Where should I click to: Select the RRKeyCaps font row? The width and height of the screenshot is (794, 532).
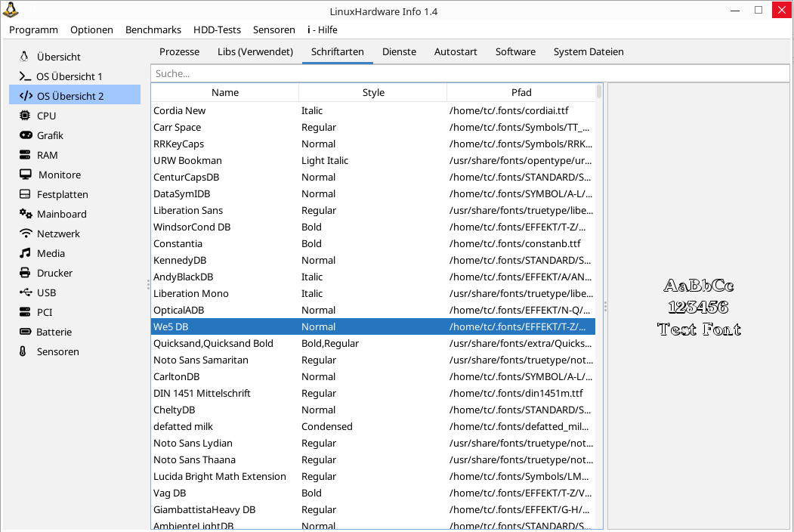pyautogui.click(x=373, y=144)
